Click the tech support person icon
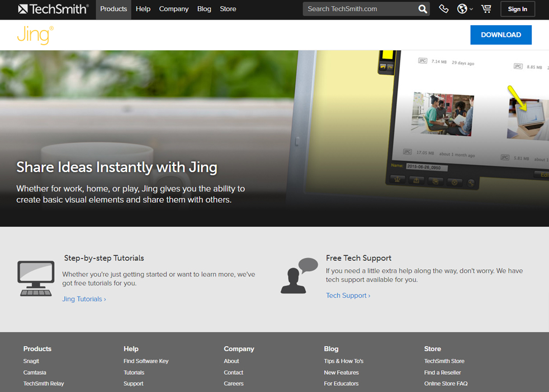Screen dimensions: 549x392 point(299,276)
